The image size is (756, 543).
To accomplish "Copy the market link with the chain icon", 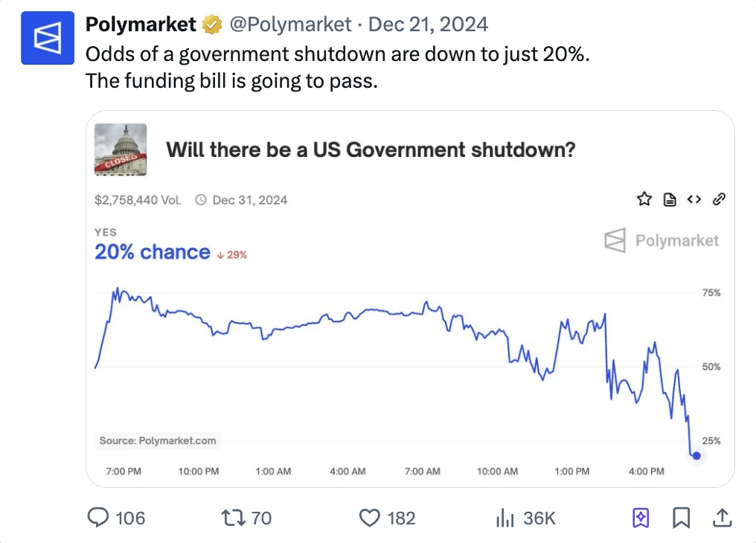I will tap(719, 199).
